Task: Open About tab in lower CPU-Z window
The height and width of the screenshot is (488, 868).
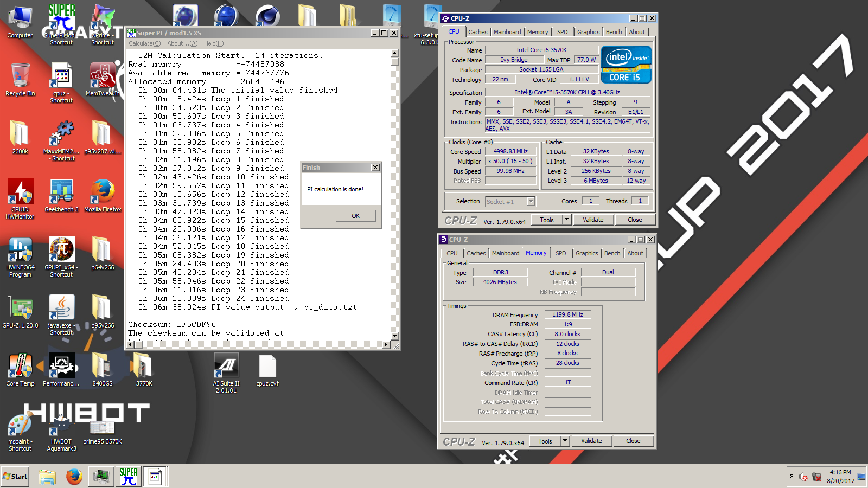Action: click(x=635, y=253)
